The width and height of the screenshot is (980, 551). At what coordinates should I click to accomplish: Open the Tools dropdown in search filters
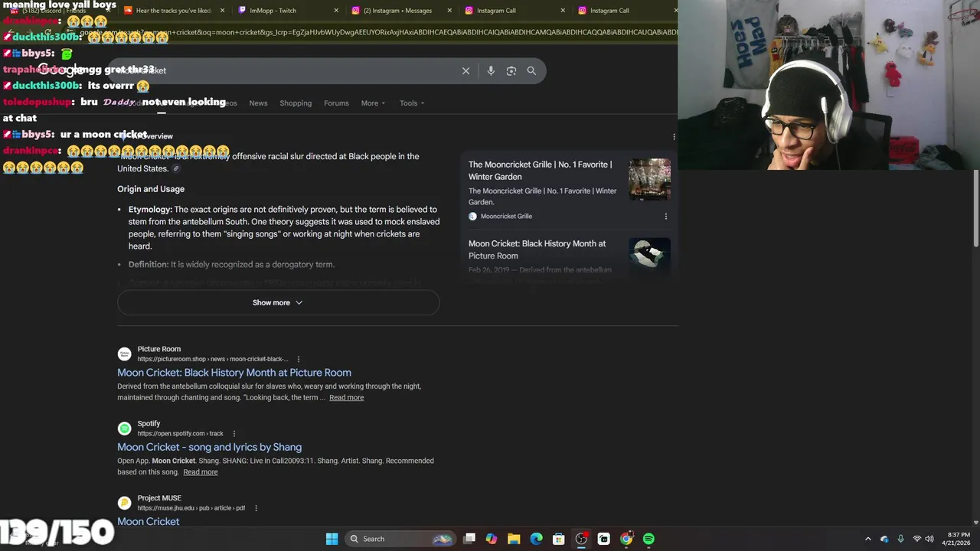[x=412, y=103]
